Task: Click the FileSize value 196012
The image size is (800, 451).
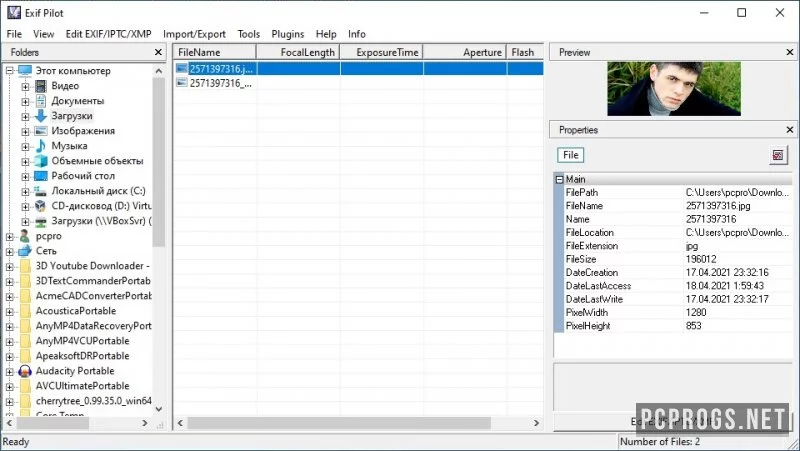Action: tap(701, 259)
